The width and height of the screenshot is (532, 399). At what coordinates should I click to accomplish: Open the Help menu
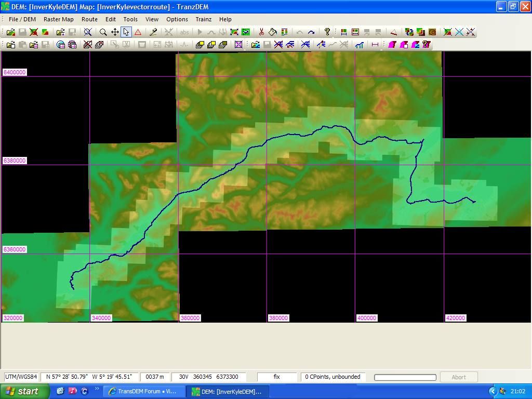[x=225, y=19]
